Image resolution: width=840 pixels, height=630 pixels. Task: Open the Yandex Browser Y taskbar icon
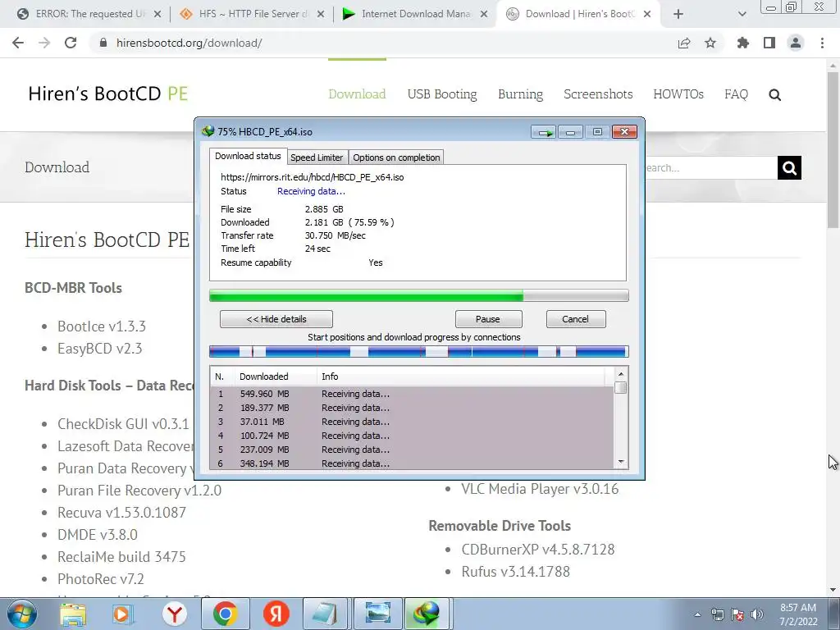[175, 614]
